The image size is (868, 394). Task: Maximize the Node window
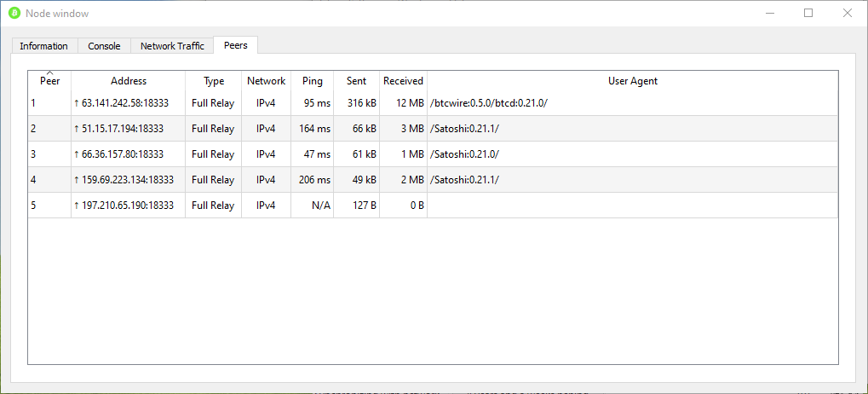[808, 13]
